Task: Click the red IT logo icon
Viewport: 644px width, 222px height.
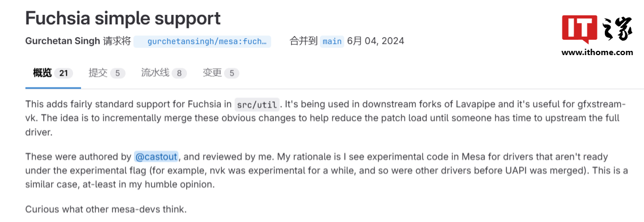Action: (579, 30)
